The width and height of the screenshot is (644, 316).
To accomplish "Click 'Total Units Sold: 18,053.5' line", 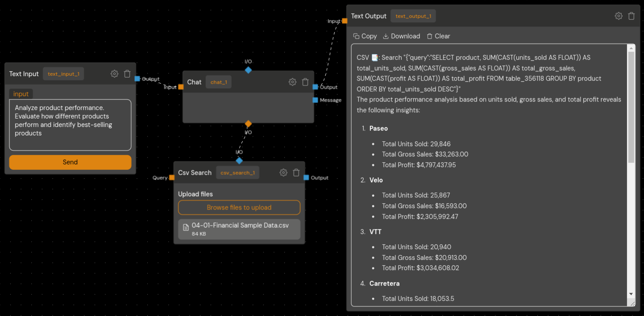I will pos(418,299).
